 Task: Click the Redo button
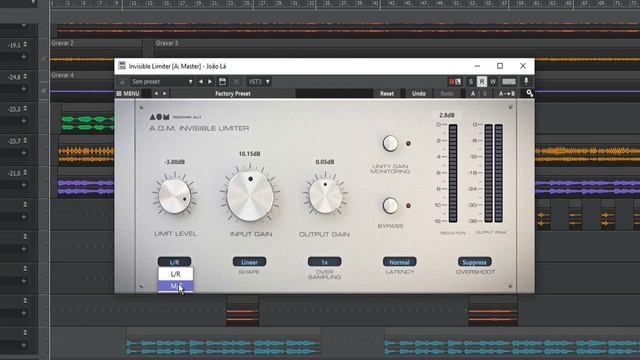coord(447,93)
